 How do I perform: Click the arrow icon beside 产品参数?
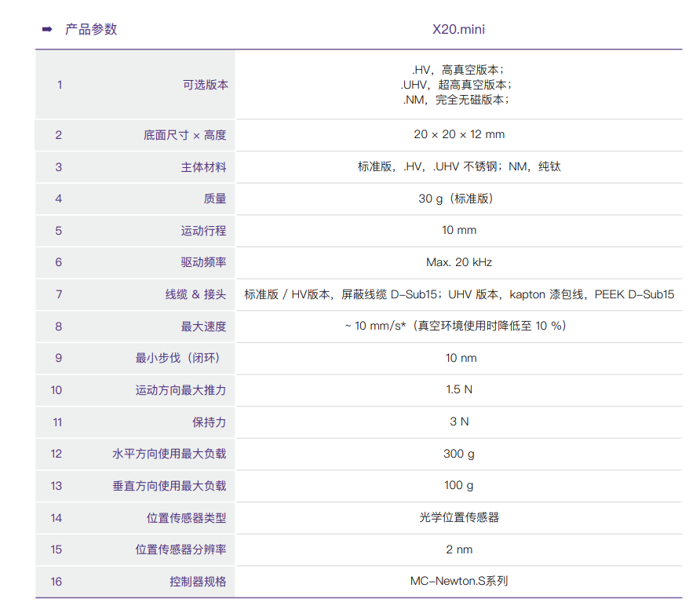[x=46, y=30]
